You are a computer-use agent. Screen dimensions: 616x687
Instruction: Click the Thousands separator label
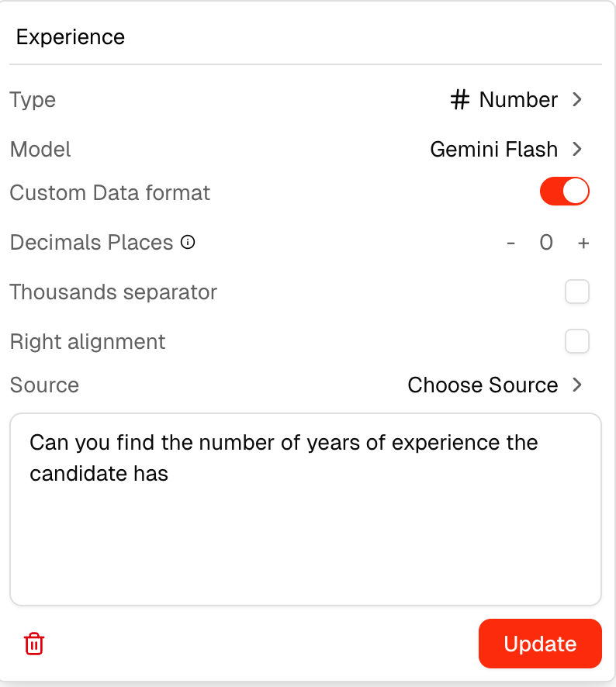point(113,292)
